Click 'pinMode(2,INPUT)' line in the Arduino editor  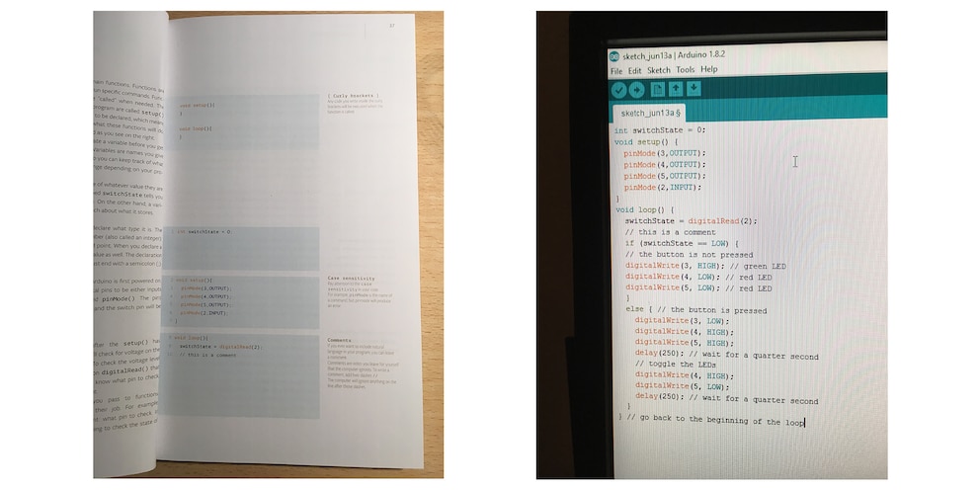point(663,188)
